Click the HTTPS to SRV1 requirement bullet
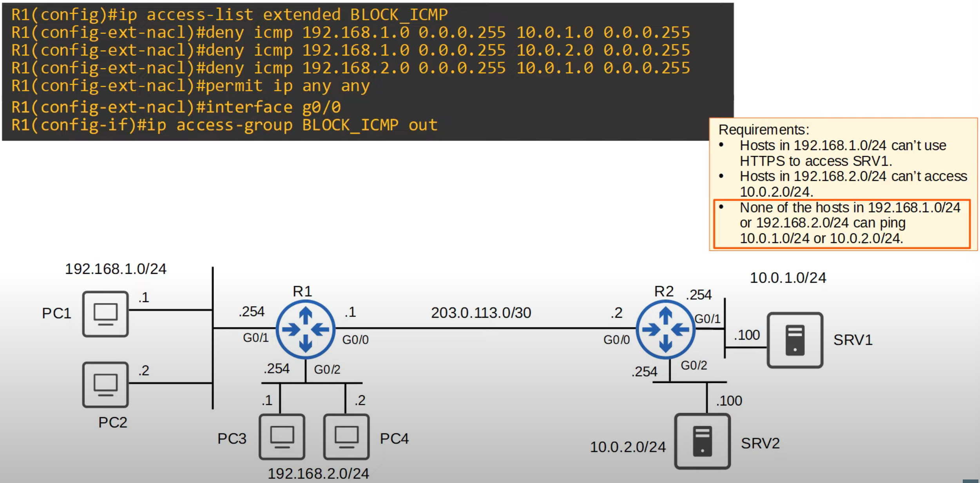 (x=842, y=153)
